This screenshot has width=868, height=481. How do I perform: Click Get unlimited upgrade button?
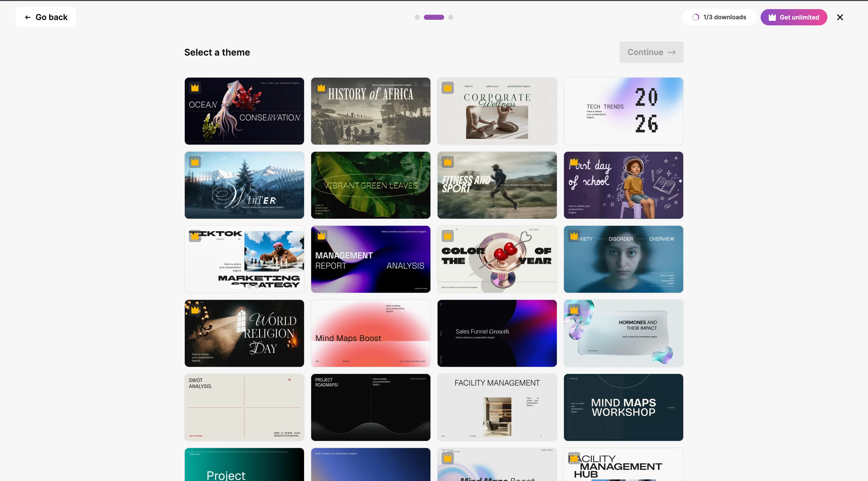794,17
